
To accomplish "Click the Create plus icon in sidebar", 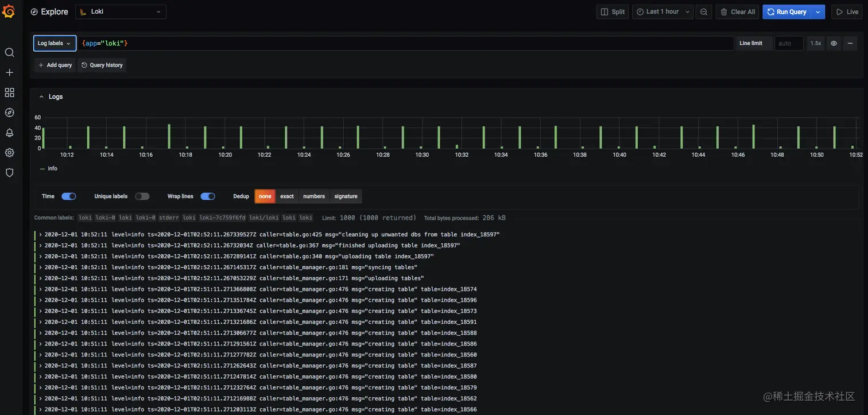I will point(9,72).
